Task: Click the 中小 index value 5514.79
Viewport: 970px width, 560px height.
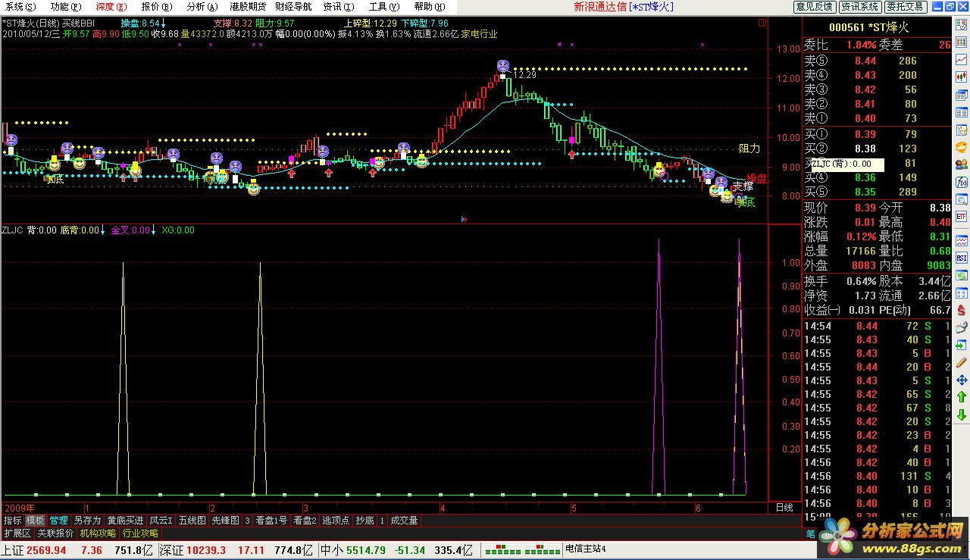Action: tap(365, 550)
